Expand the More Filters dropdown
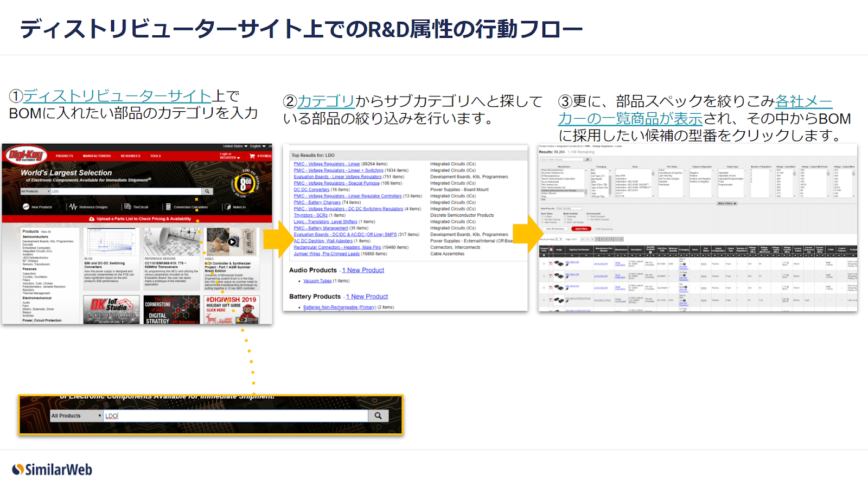Screen dimensions: 868x488 click(727, 203)
